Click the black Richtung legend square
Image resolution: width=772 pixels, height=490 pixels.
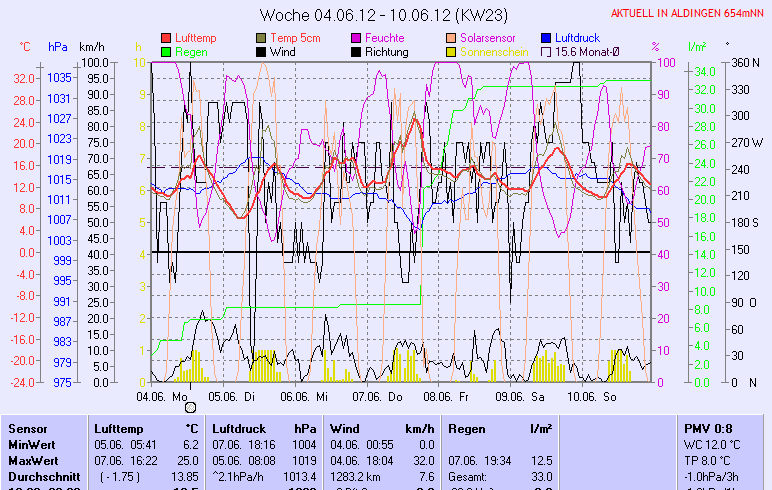(357, 51)
